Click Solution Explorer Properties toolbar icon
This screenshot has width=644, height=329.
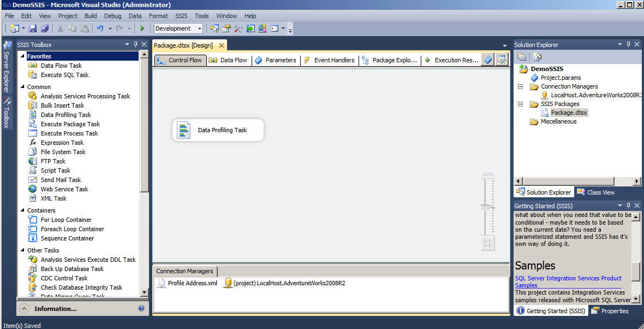(522, 57)
